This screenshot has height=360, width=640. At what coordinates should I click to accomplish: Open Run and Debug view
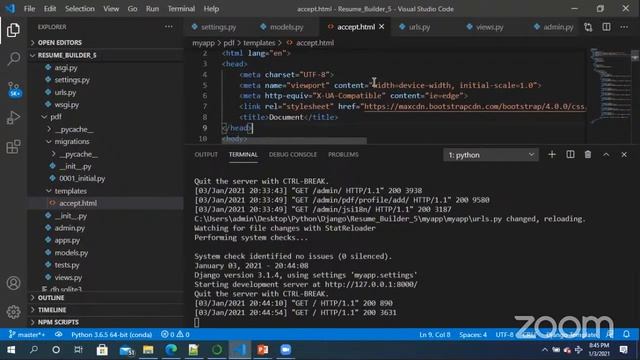13,118
